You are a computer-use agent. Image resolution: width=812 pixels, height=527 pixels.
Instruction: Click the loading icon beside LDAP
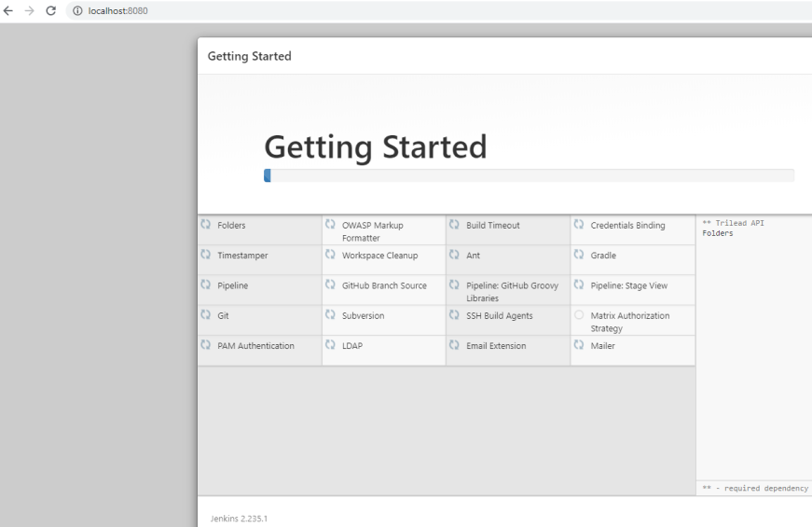tap(330, 345)
